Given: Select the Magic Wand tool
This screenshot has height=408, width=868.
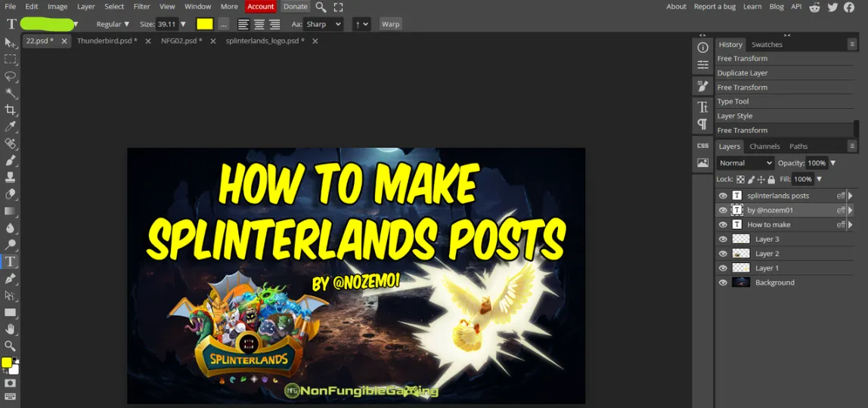Looking at the screenshot, I should tap(10, 93).
